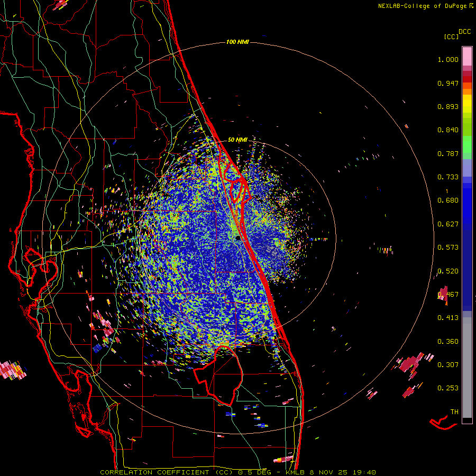Click the 0.680 legend value
476x476 pixels.
[x=448, y=200]
